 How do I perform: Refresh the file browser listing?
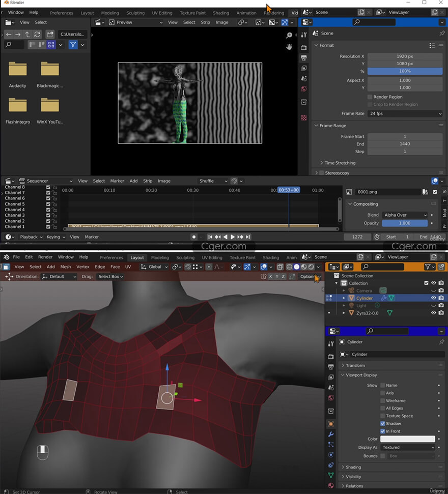point(37,34)
